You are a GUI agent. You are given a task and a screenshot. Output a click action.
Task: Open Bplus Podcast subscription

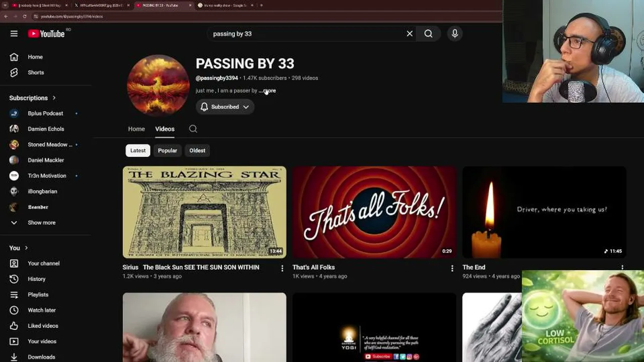(45, 114)
